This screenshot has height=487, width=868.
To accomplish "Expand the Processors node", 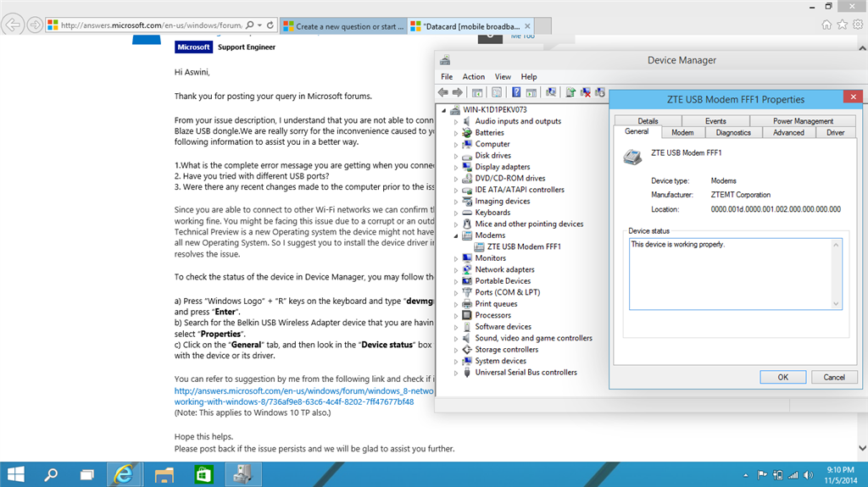I will point(455,315).
